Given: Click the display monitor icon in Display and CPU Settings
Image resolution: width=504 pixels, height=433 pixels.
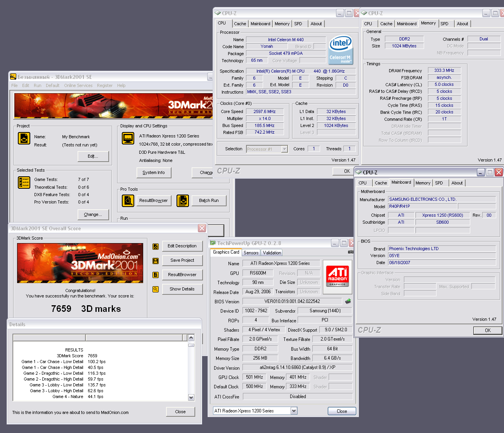Looking at the screenshot, I should (x=128, y=138).
